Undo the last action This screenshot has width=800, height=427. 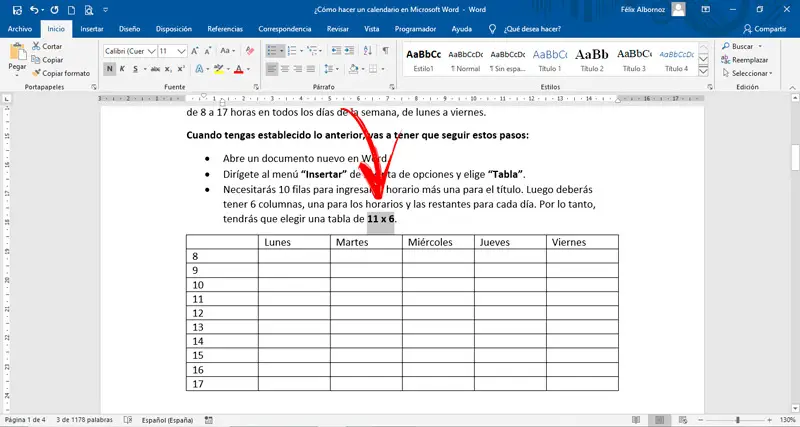pos(34,9)
